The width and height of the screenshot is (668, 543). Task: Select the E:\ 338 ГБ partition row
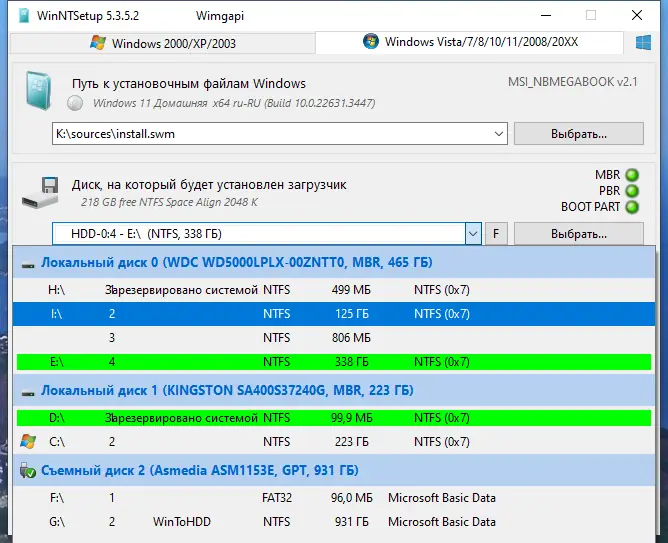click(334, 362)
